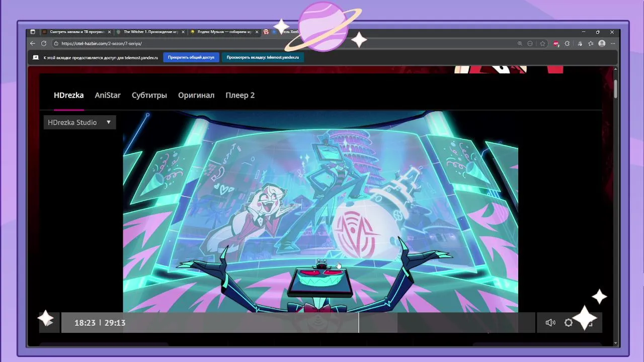Image resolution: width=644 pixels, height=362 pixels.
Task: Open the browser extensions puzzle icon
Action: click(x=568, y=44)
